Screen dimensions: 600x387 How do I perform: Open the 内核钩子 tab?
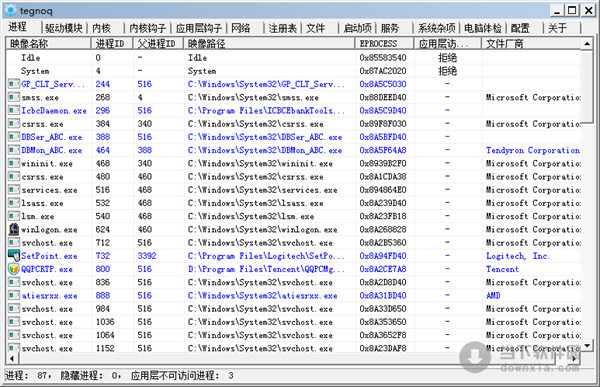(x=147, y=28)
